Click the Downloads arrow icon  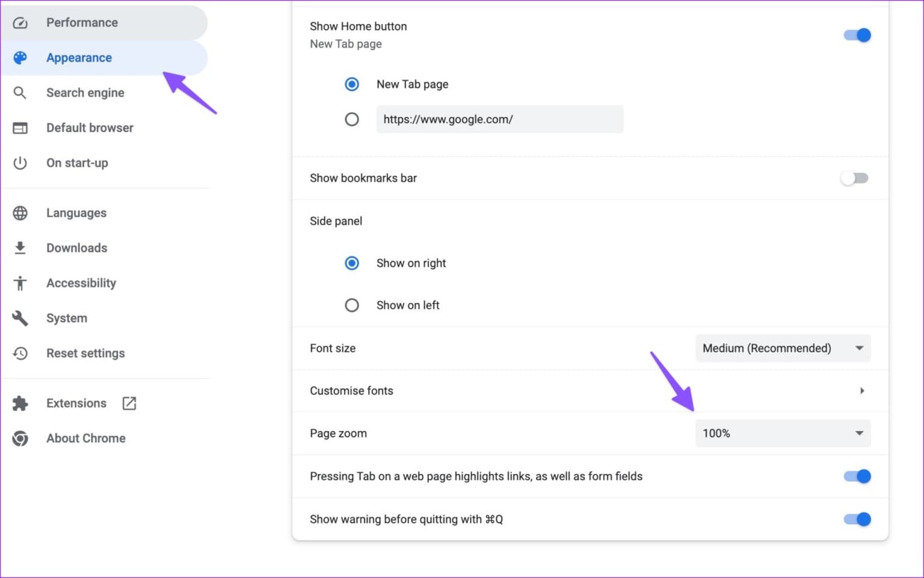pyautogui.click(x=20, y=248)
